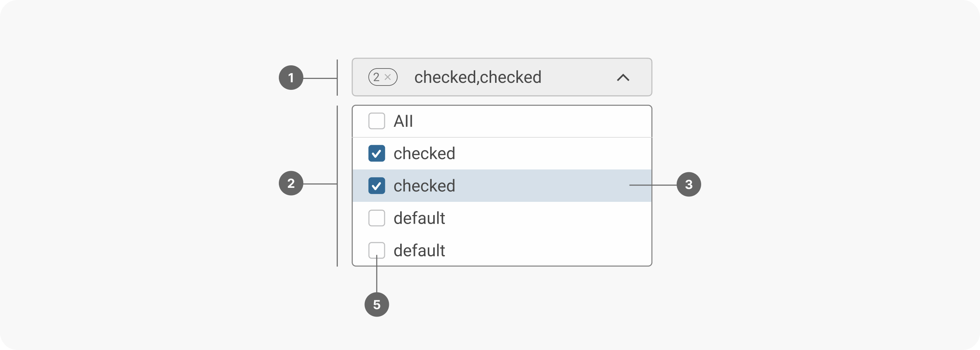Tick the last default checkbox
Viewport: 980px width, 350px height.
[x=376, y=250]
